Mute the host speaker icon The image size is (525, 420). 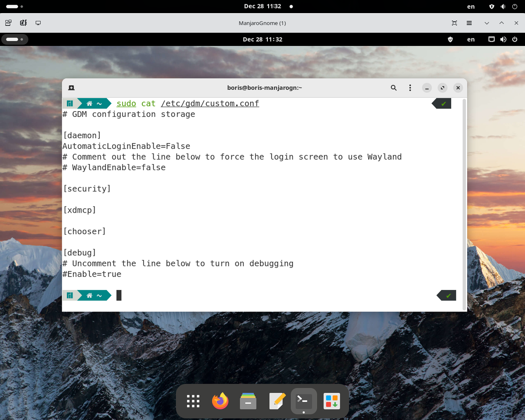pos(503,7)
